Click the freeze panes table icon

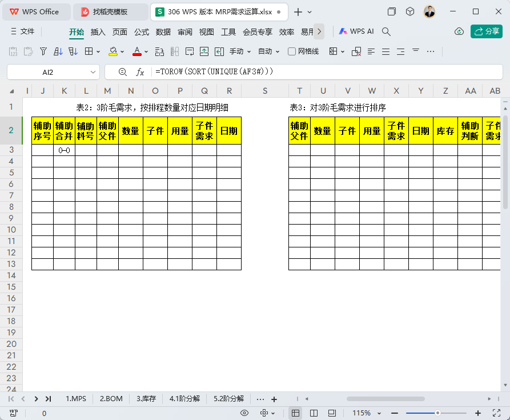(333, 51)
